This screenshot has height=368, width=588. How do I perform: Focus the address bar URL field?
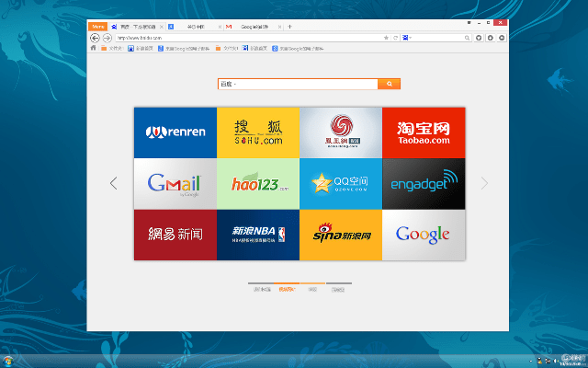click(x=247, y=38)
